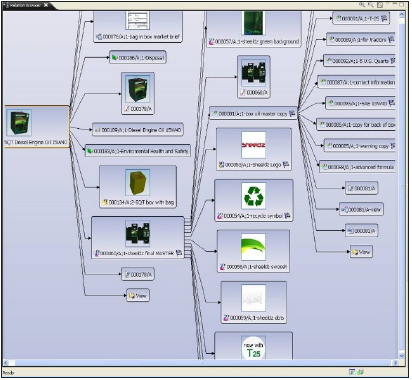Click flag icon on recycle symbol node

(x=287, y=216)
